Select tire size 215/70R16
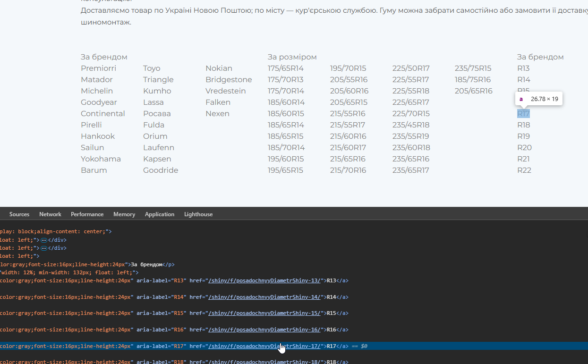The width and height of the screenshot is (588, 364). click(348, 170)
